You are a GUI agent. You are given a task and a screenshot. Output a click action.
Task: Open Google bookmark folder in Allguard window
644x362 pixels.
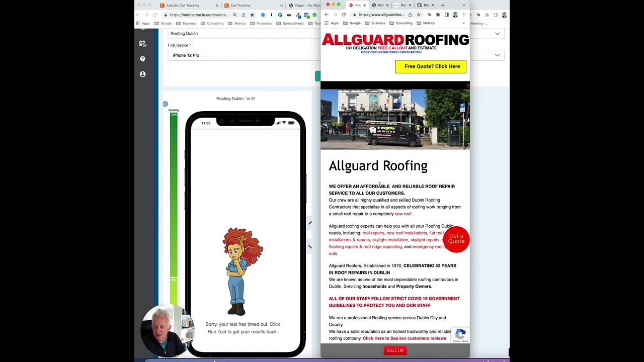tap(352, 23)
